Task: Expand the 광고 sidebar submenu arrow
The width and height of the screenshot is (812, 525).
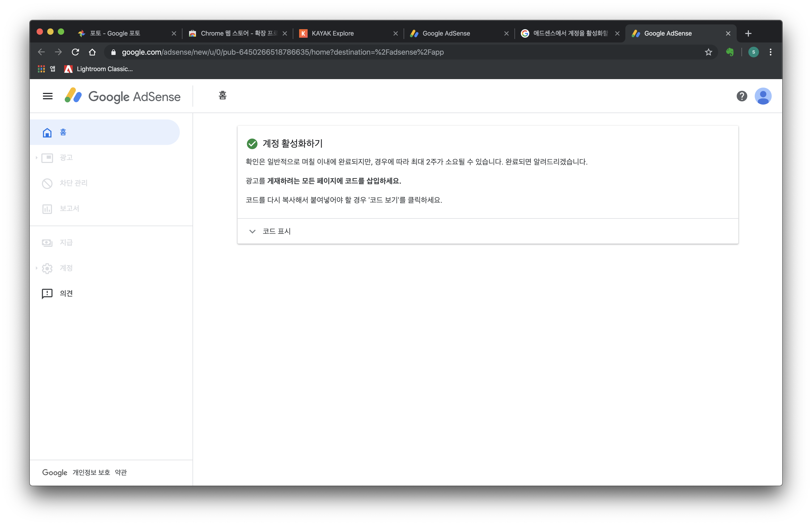Action: (36, 157)
